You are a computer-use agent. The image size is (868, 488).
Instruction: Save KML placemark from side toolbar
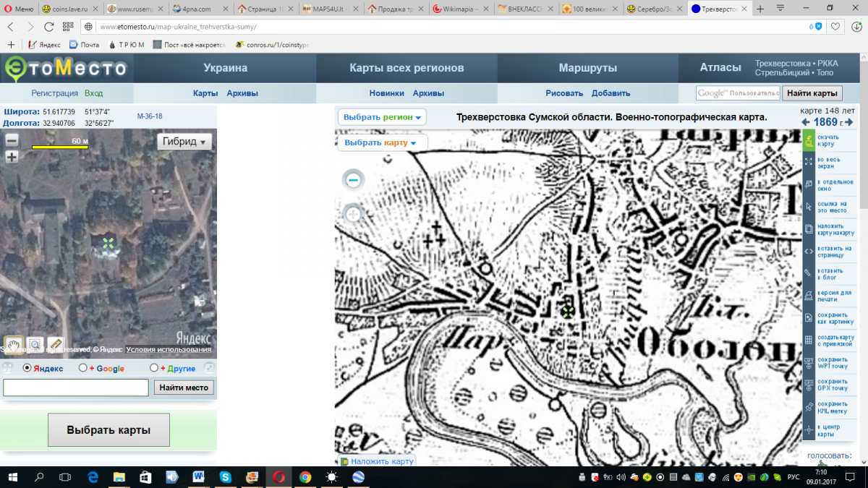pyautogui.click(x=809, y=408)
